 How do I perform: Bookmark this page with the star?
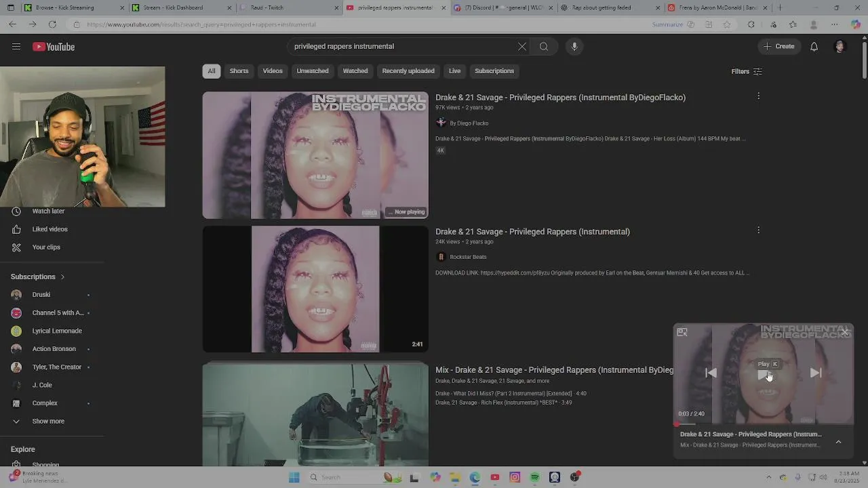[727, 24]
